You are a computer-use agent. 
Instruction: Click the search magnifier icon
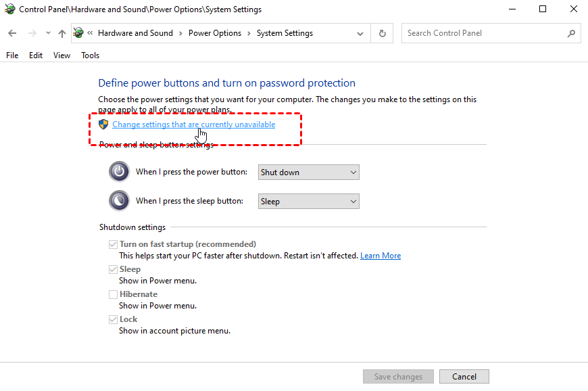coord(571,33)
